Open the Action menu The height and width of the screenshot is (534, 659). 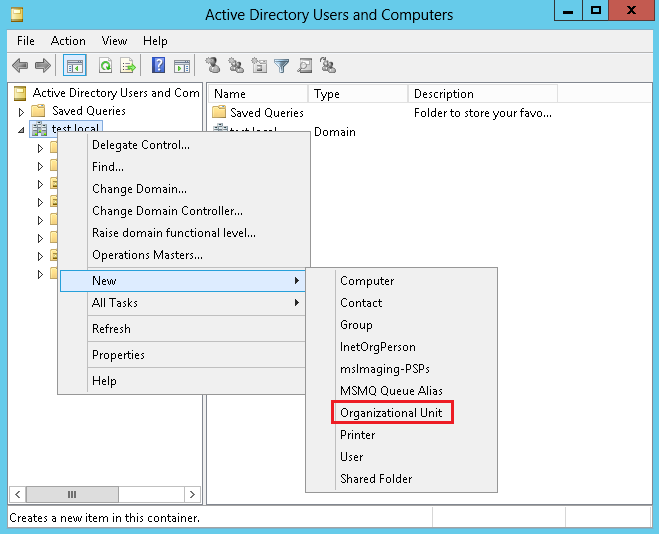68,41
